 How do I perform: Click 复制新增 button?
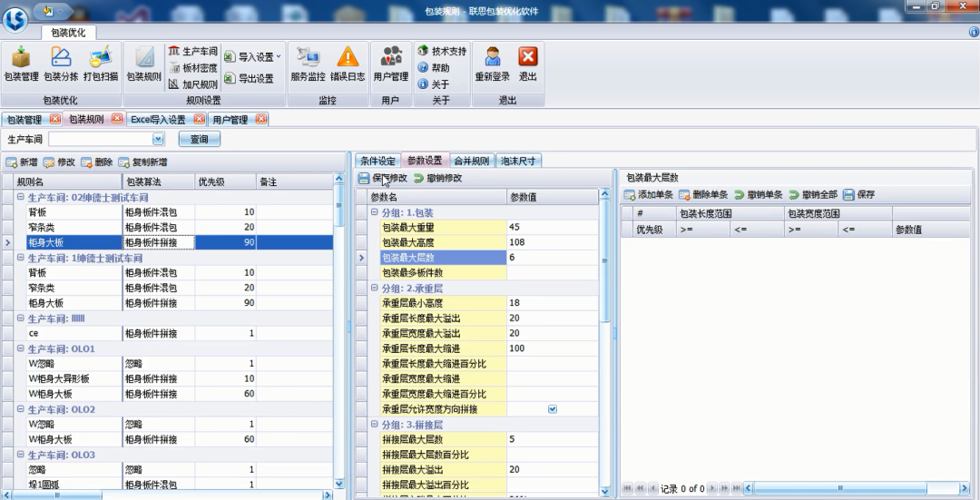143,162
